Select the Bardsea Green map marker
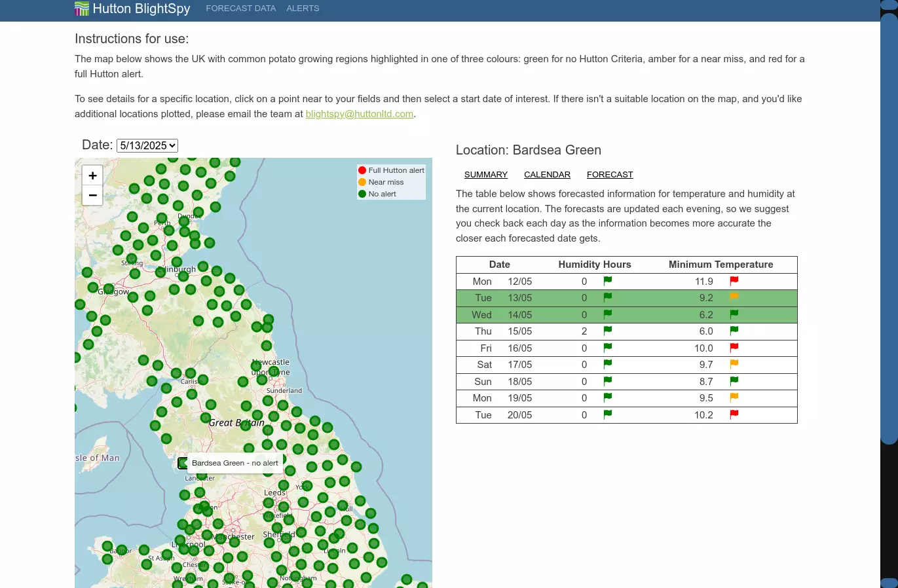 point(183,463)
